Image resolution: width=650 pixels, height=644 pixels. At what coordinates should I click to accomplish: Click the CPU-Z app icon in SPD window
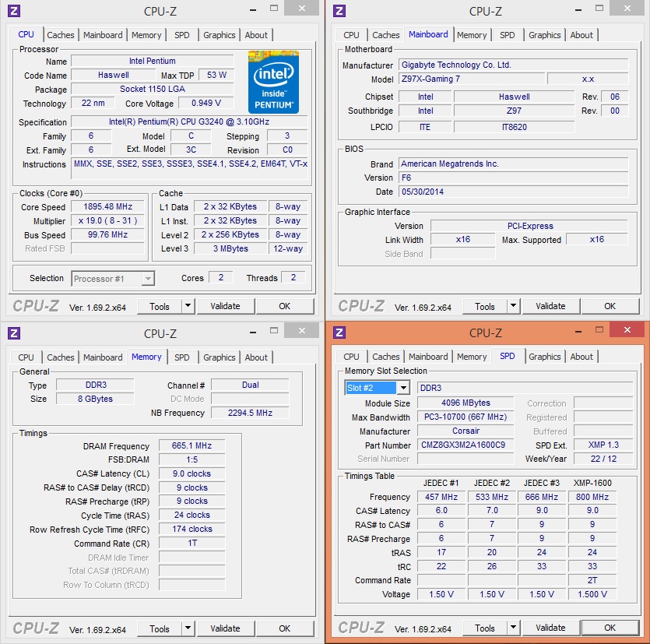coord(339,333)
